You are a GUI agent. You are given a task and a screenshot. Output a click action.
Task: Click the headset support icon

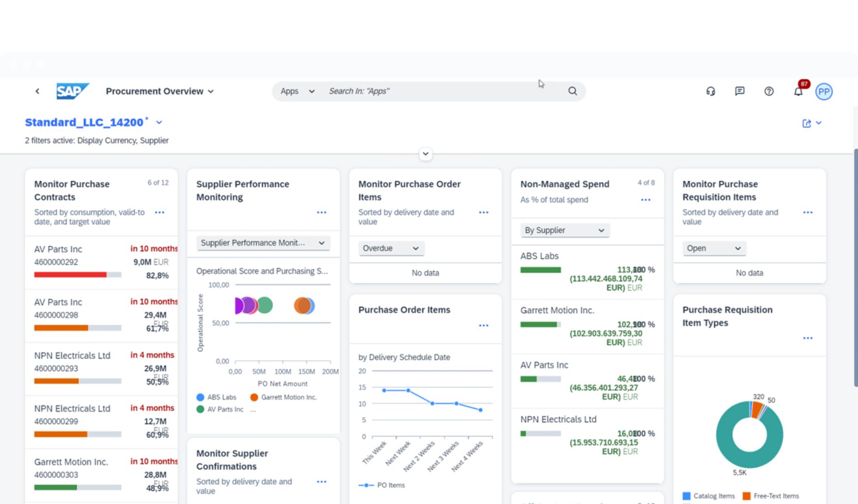710,91
